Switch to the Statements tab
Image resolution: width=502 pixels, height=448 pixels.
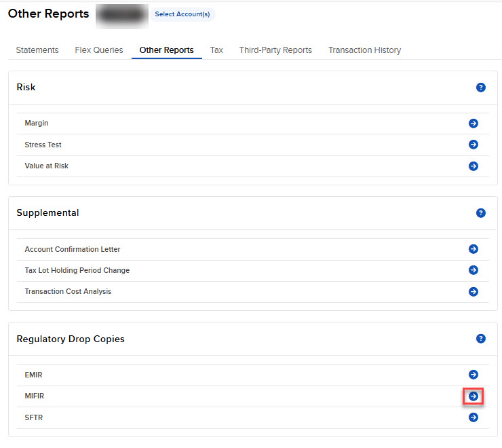(x=37, y=50)
